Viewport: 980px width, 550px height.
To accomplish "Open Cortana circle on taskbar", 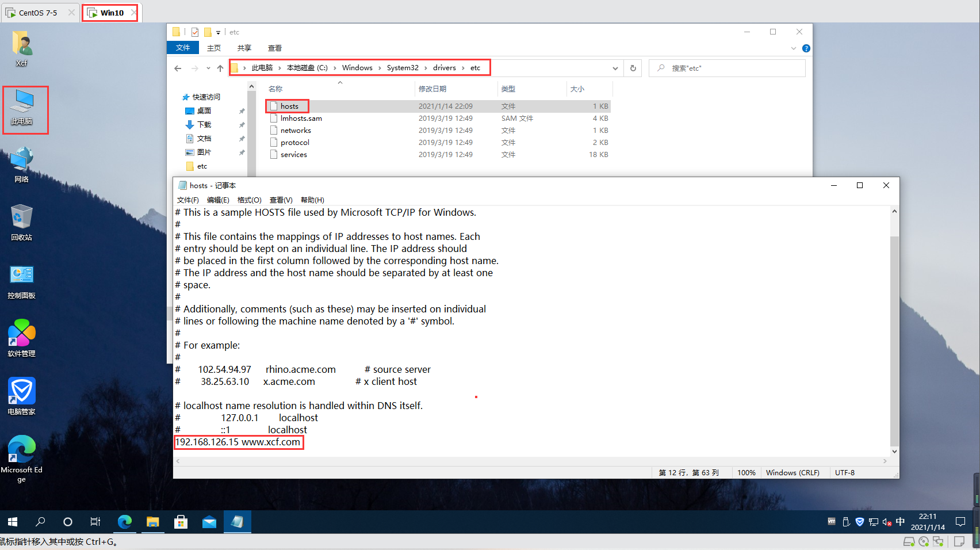I will (x=68, y=522).
